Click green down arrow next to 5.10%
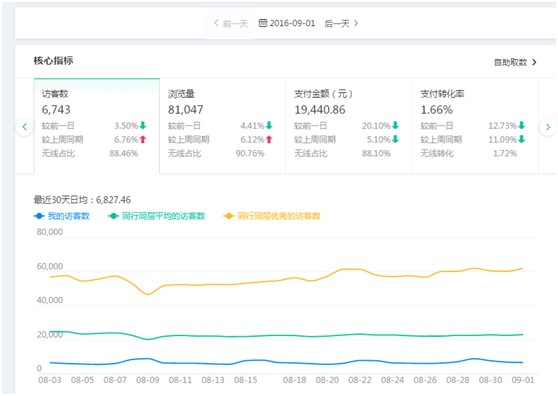This screenshot has height=396, width=558. tap(395, 139)
